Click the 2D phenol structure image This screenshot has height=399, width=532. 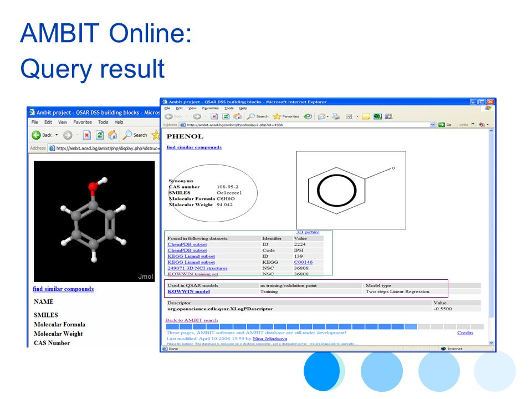351,190
